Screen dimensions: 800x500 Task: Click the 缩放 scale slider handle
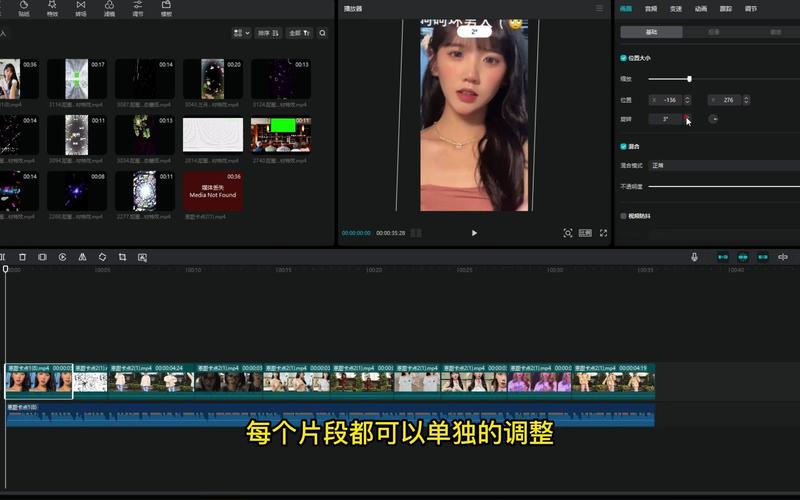[689, 79]
